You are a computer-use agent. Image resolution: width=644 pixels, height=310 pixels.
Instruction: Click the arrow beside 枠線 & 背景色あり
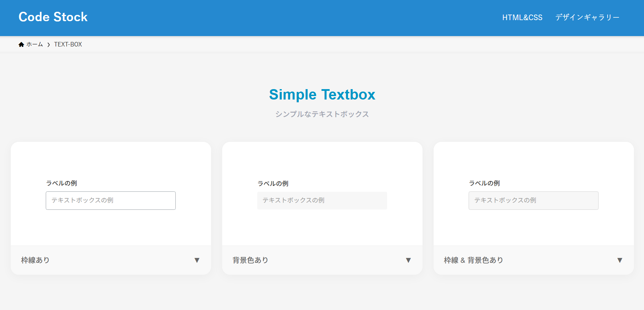(620, 260)
